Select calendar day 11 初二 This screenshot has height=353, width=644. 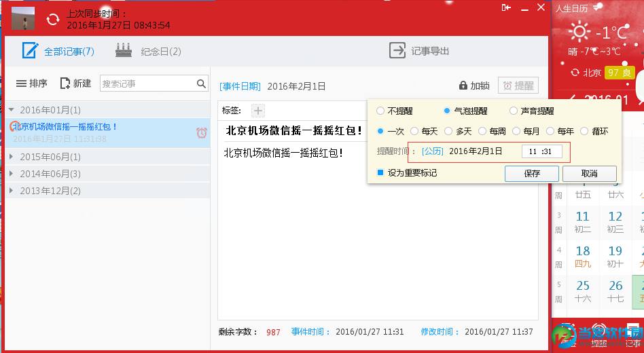[x=582, y=222]
